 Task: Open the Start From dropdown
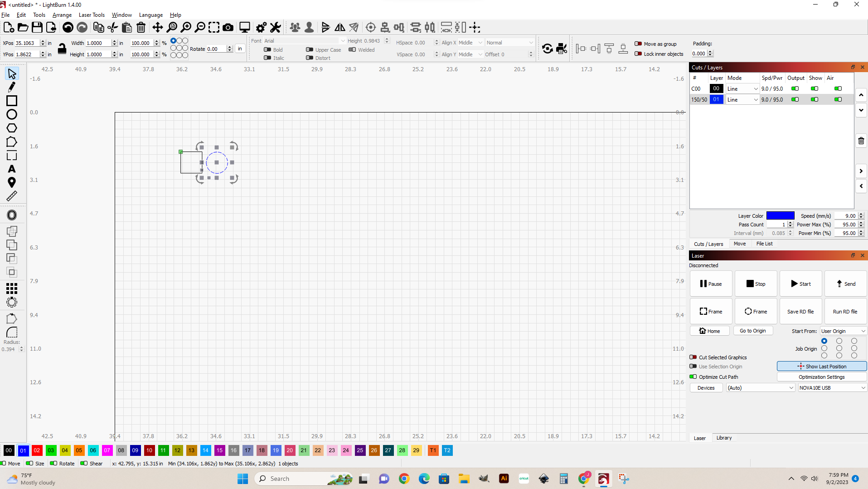[843, 331]
